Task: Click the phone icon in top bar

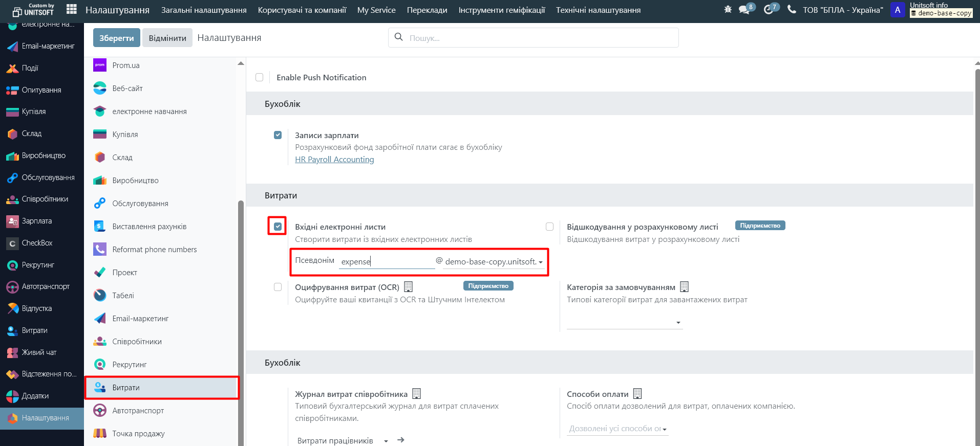Action: (x=792, y=10)
